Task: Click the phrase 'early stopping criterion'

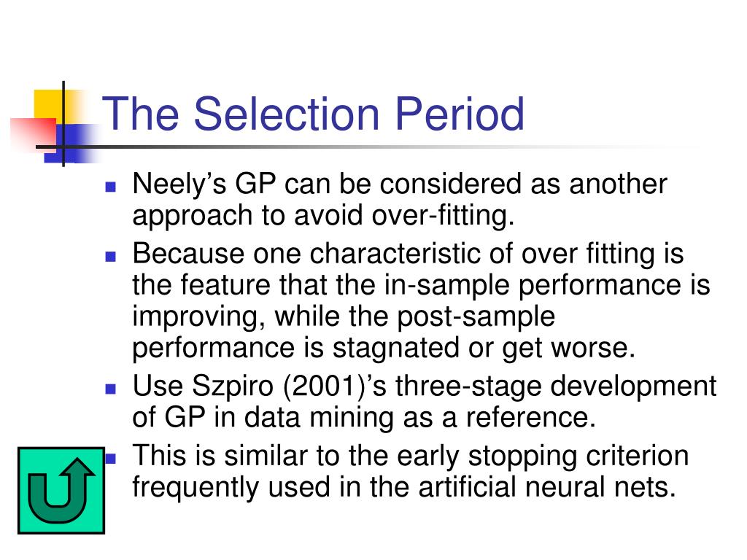Action: [x=543, y=456]
